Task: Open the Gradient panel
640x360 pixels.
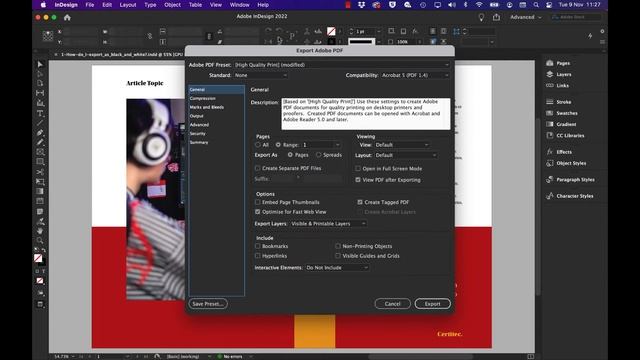Action: (561, 124)
